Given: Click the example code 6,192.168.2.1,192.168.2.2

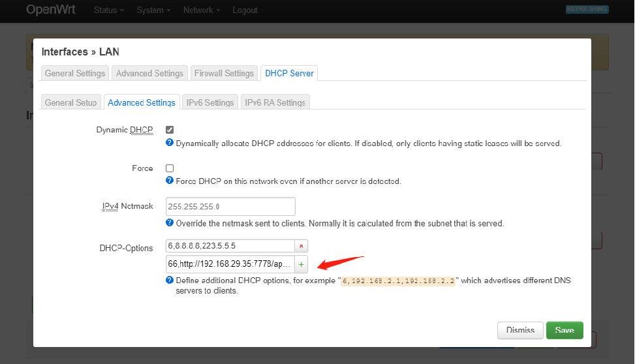Looking at the screenshot, I should (398, 281).
